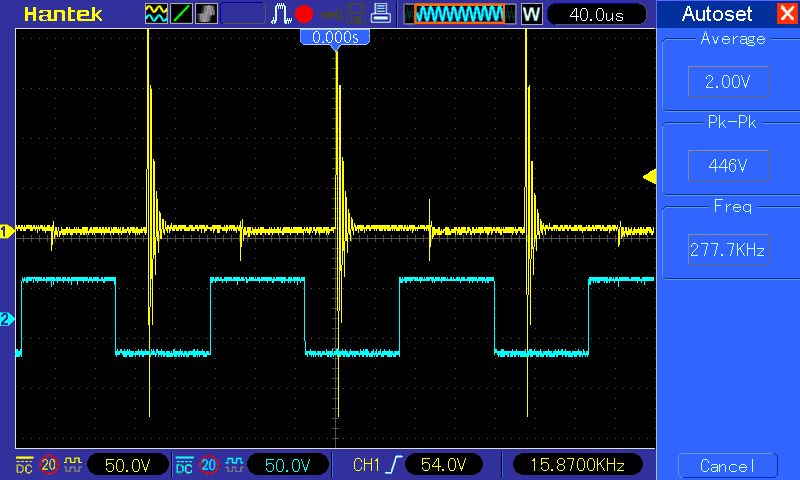
Task: Click the yellow trigger level arrow
Action: (x=649, y=177)
